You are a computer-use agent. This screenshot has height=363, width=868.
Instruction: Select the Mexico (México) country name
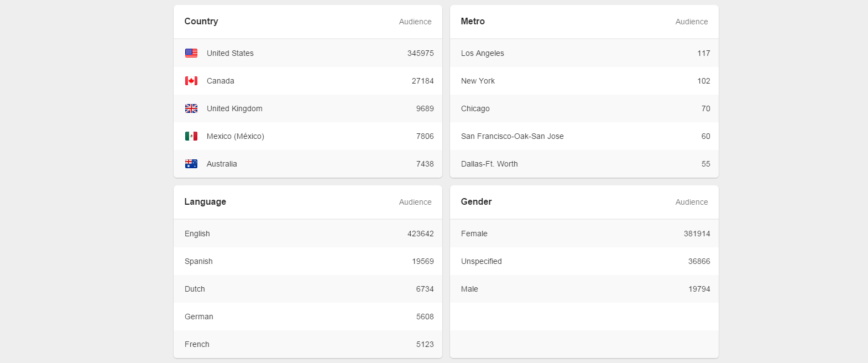point(235,136)
